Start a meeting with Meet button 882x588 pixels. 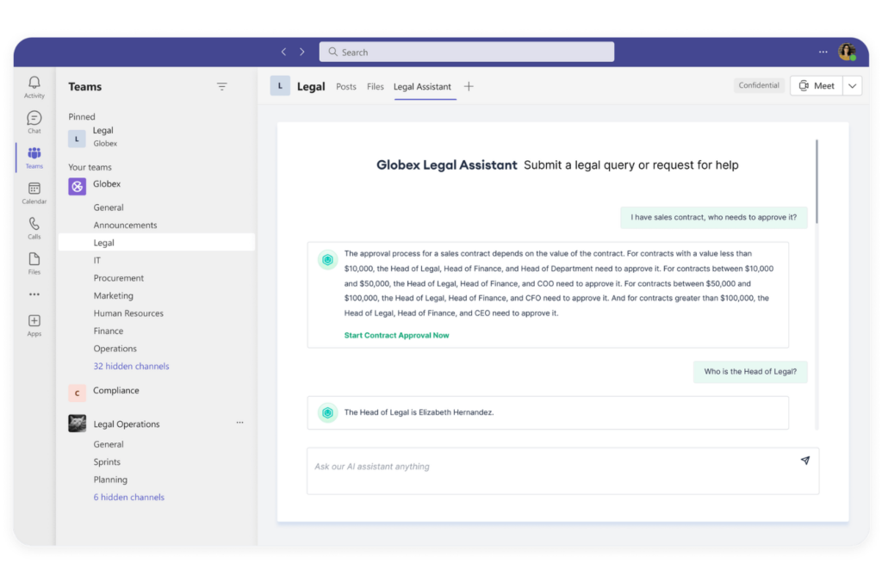pyautogui.click(x=817, y=86)
